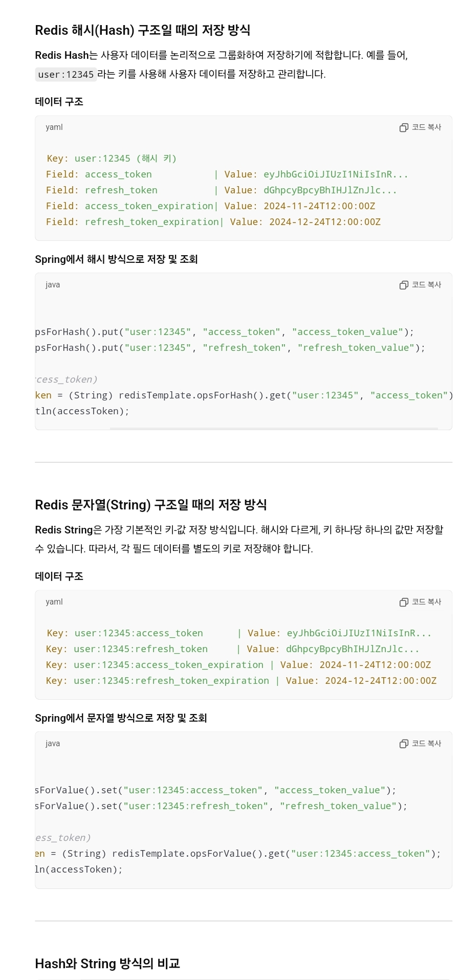The height and width of the screenshot is (980, 462).
Task: Click the "Field: access_token" eyJhbGci line
Action: pos(227,174)
